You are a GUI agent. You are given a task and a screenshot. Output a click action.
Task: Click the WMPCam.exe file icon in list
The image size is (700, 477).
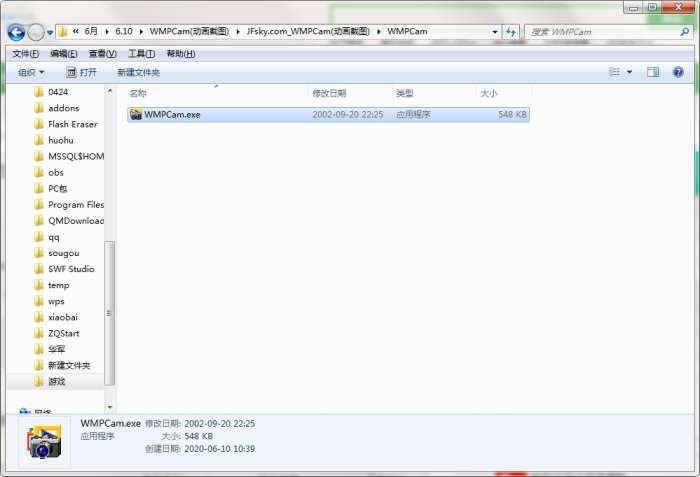point(136,114)
